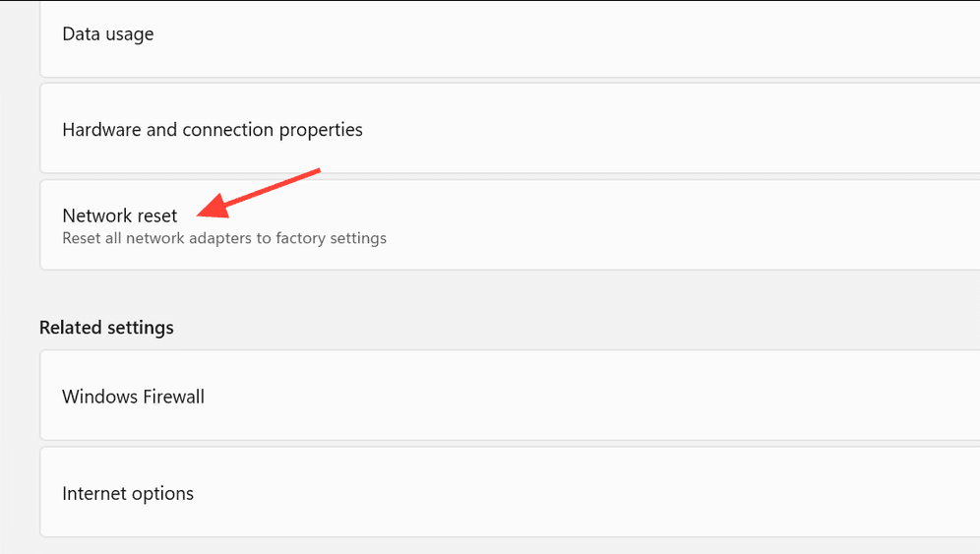Click empty area of Network reset card
980x554 pixels.
(689, 225)
